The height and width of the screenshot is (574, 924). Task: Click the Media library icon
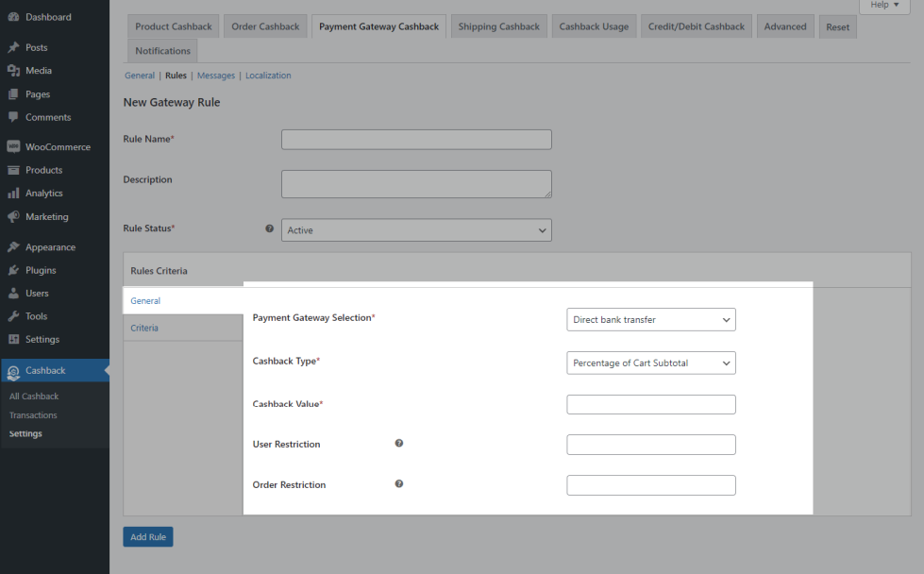pyautogui.click(x=13, y=71)
